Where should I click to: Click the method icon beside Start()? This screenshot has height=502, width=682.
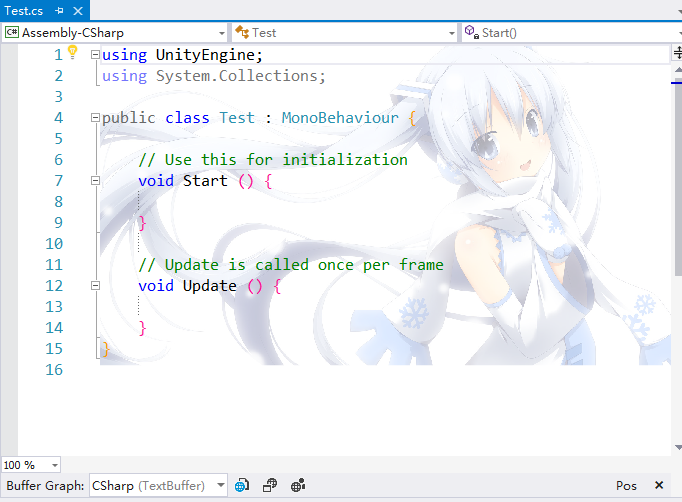pos(471,32)
